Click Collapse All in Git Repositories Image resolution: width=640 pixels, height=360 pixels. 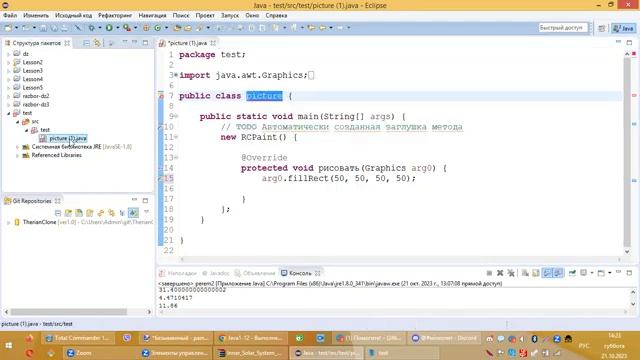[x=58, y=213]
